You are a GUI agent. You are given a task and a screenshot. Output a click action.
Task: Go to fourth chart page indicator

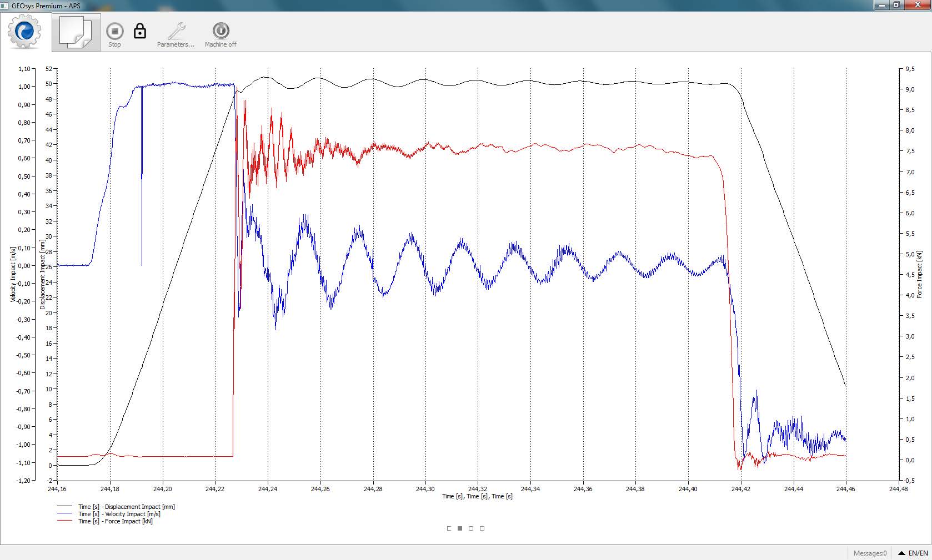482,528
